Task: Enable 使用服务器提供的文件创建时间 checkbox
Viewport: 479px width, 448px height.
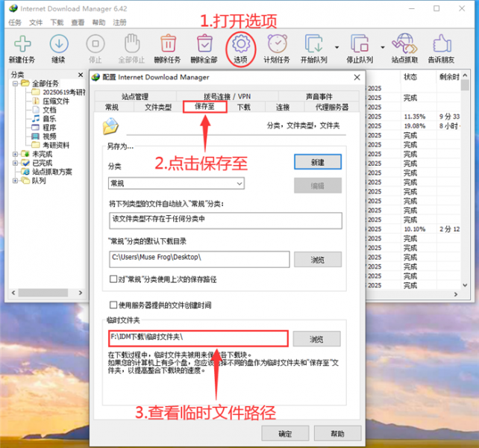Action: pos(113,305)
